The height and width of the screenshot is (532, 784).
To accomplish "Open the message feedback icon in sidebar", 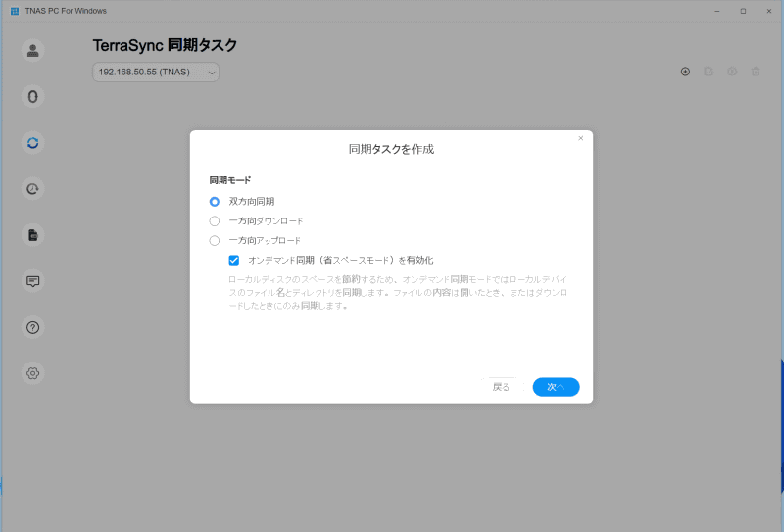I will (x=33, y=281).
